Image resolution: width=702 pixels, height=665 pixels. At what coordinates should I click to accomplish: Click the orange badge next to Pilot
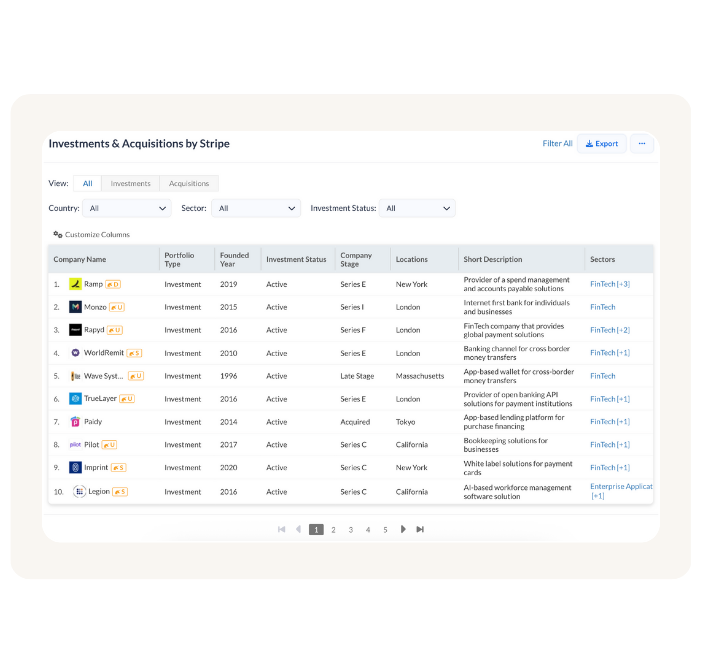tap(109, 445)
